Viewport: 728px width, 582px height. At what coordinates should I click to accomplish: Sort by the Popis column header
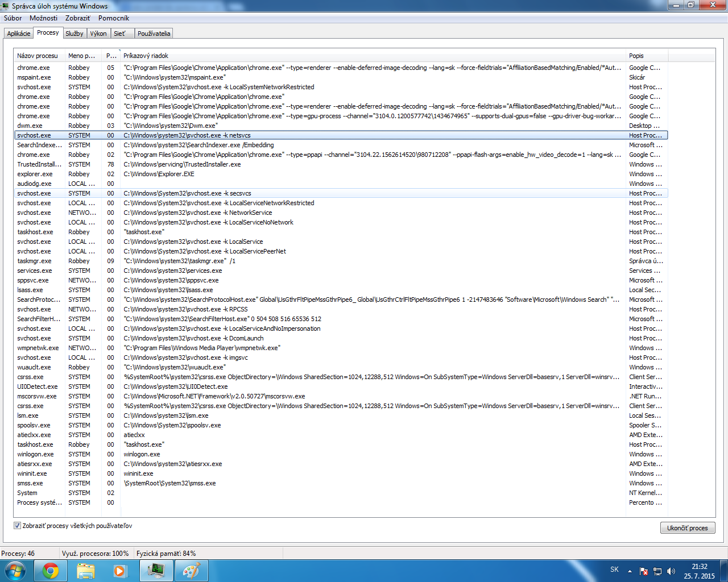[647, 56]
